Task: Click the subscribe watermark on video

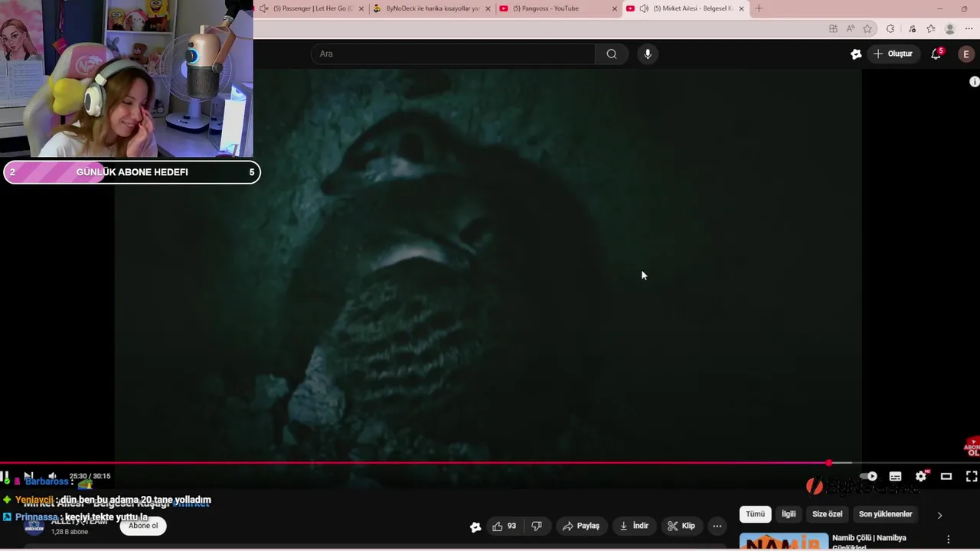Action: [x=972, y=447]
